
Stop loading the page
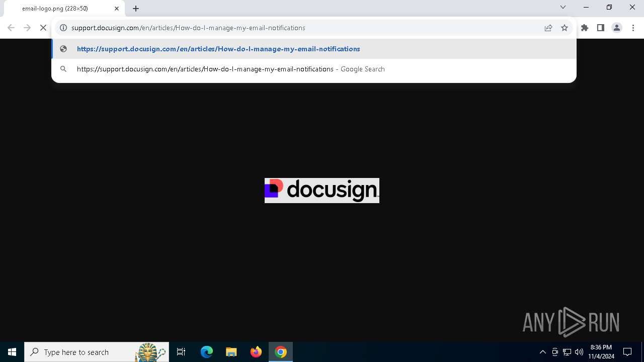[x=43, y=28]
